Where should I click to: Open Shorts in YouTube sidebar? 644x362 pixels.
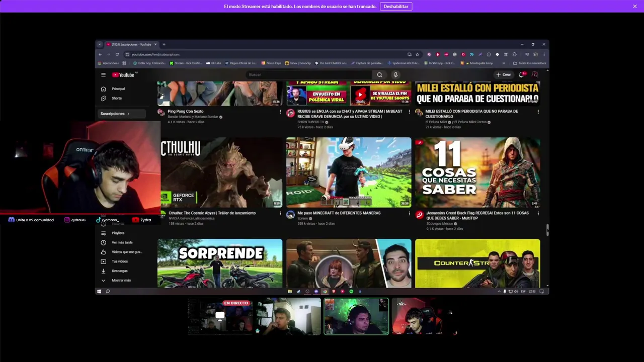pos(121,99)
